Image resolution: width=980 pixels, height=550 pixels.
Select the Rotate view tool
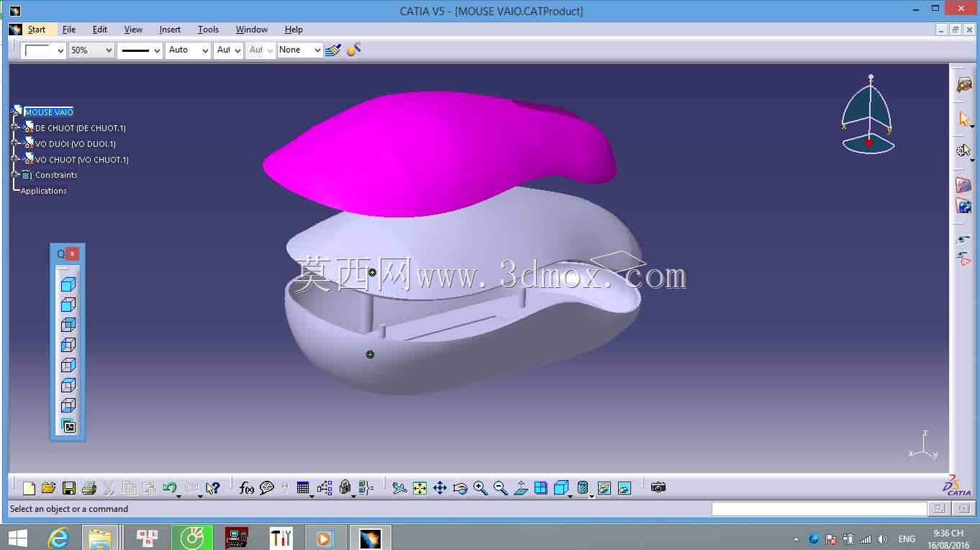(460, 488)
